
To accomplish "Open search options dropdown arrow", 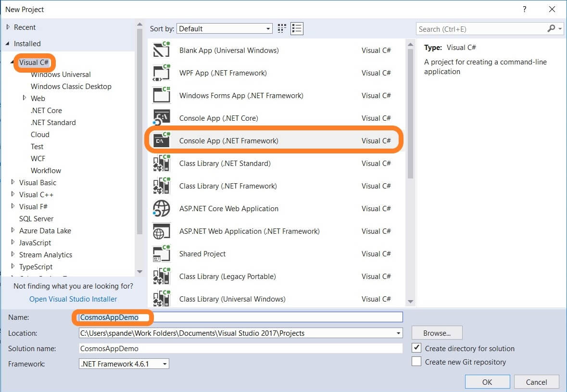I will [x=560, y=28].
